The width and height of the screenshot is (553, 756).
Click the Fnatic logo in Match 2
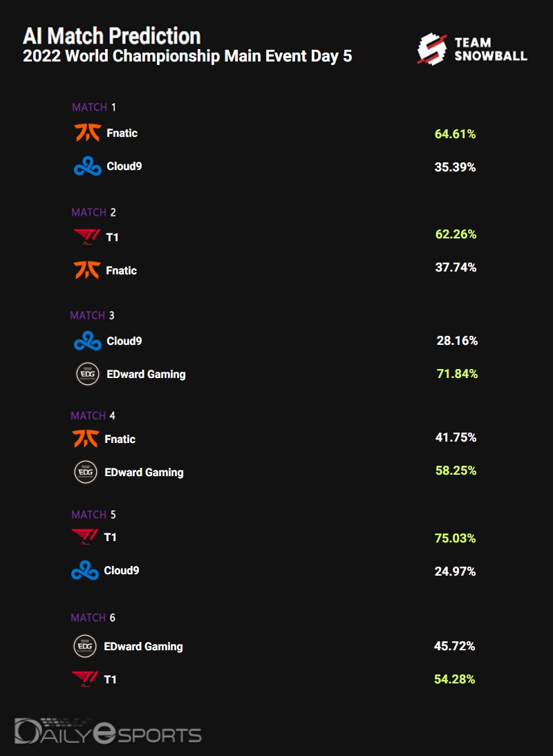point(87,270)
